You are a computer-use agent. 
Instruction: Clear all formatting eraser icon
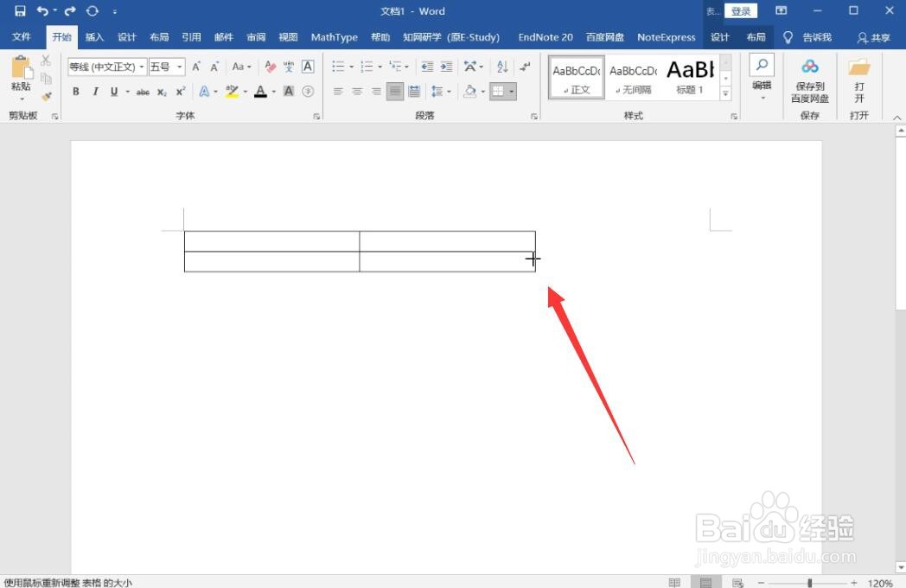tap(270, 67)
